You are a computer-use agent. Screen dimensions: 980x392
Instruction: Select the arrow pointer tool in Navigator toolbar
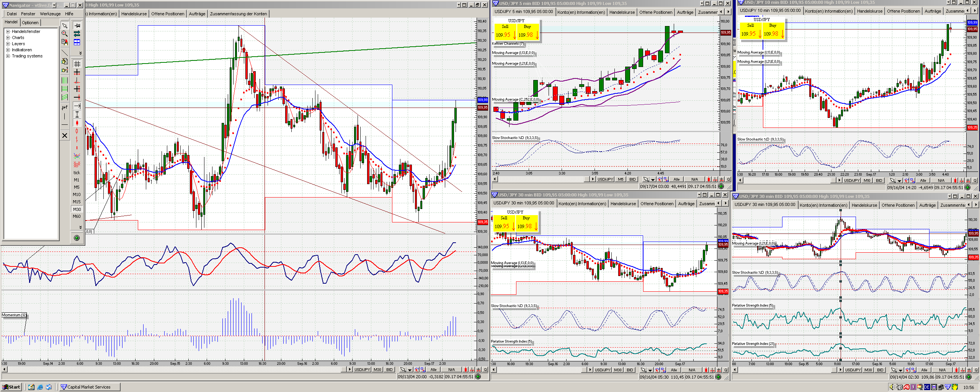pyautogui.click(x=65, y=26)
